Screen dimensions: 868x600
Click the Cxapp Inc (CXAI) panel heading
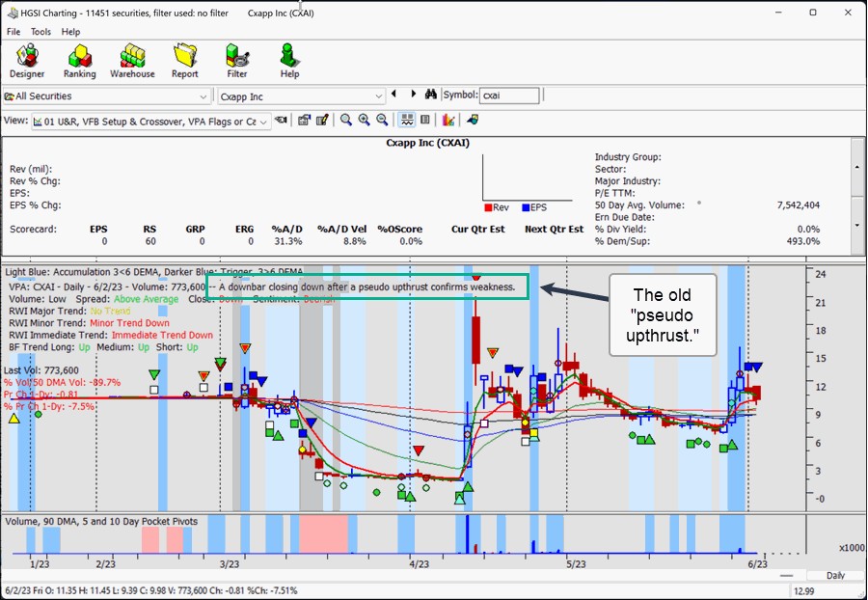point(427,143)
